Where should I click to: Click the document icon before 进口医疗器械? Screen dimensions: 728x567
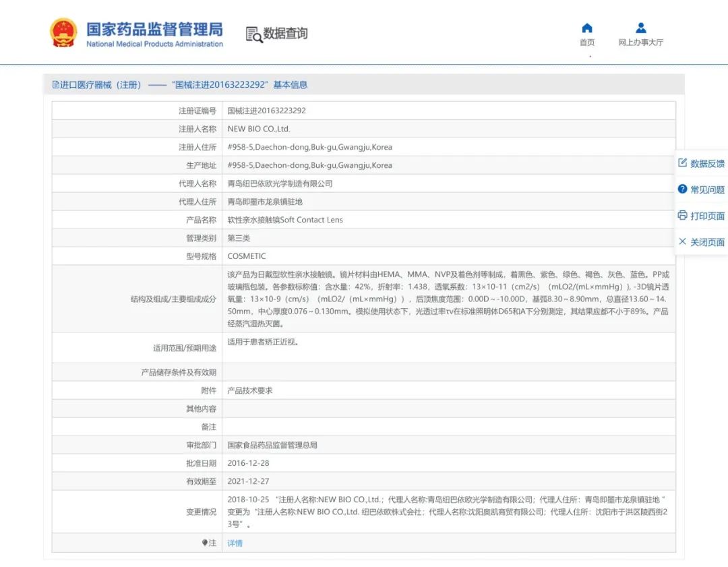56,84
